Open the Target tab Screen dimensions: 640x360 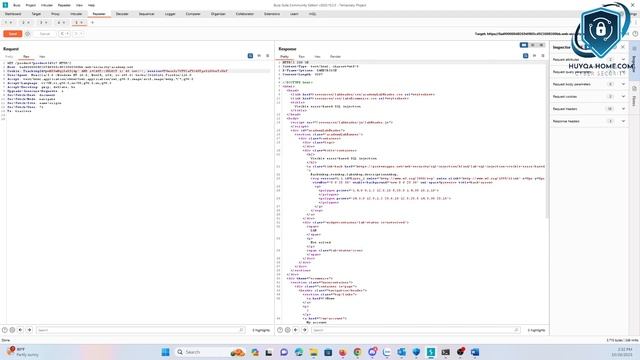[36, 14]
